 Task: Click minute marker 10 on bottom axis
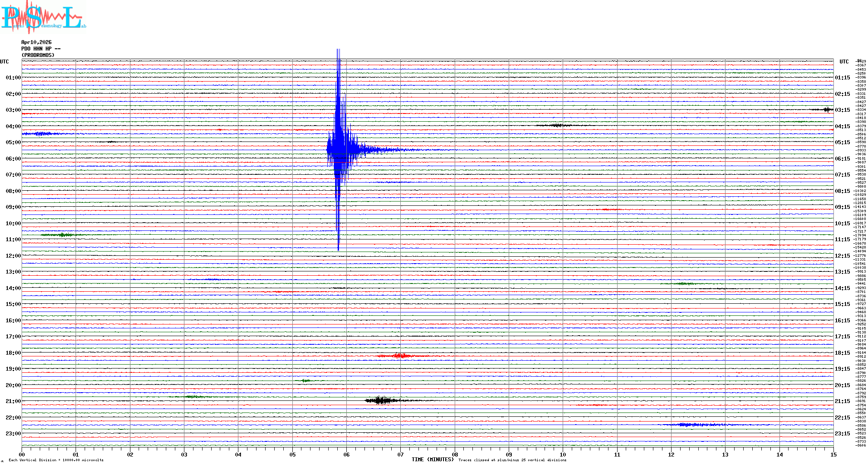click(563, 455)
